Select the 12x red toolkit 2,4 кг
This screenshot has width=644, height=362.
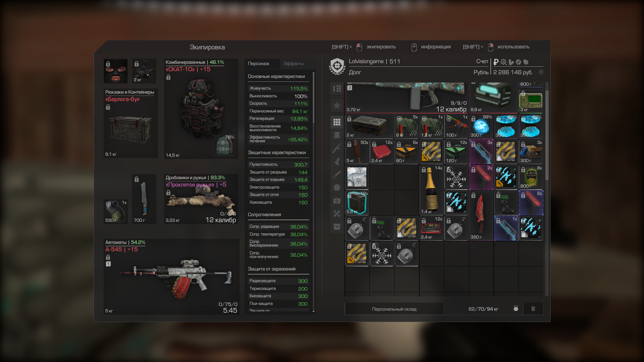click(x=431, y=228)
